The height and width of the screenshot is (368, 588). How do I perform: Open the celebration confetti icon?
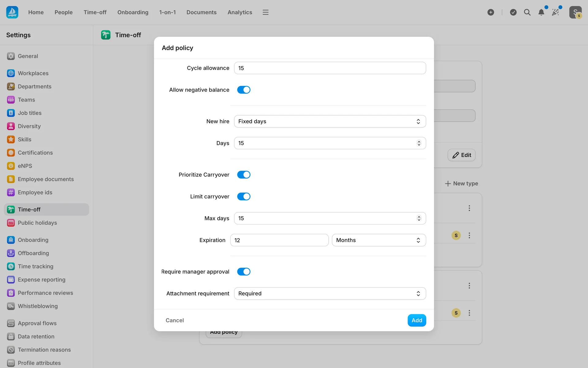(x=556, y=12)
